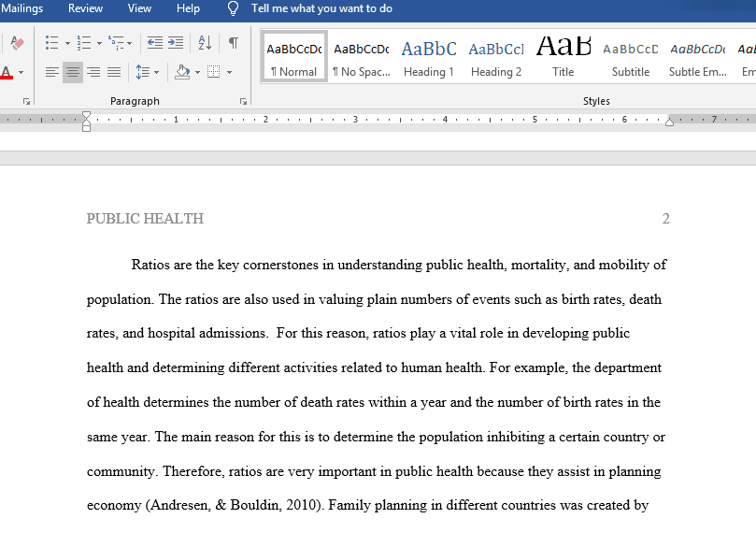Viewport: 756px width, 533px height.
Task: Expand the borders dropdown arrow
Action: [230, 73]
